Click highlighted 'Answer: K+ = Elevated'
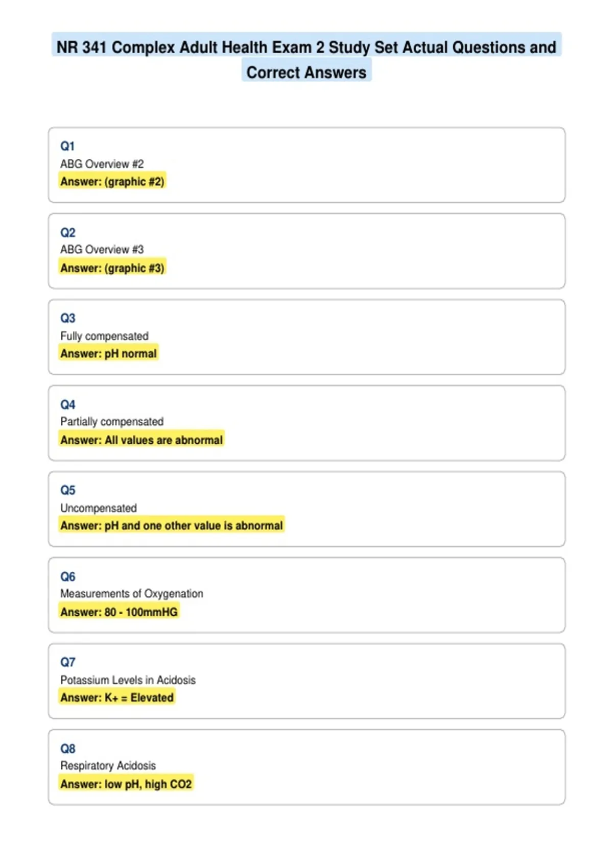Screen dimensions: 613x868 tap(117, 697)
